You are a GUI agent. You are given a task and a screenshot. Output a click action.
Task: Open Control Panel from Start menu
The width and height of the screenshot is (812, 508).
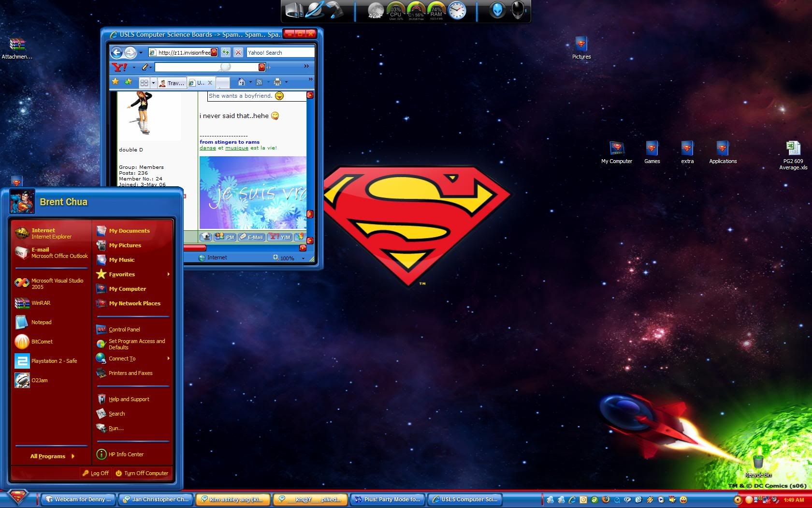(124, 329)
